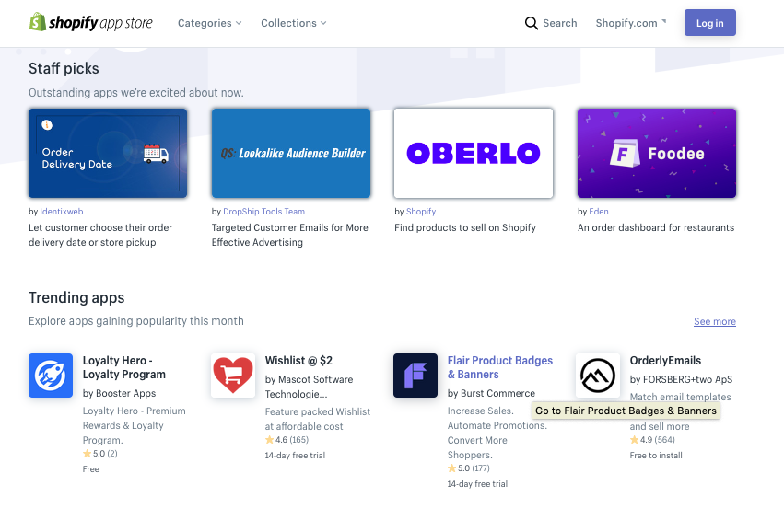Open the Search magnifier icon
Image resolution: width=784 pixels, height=532 pixels.
click(x=531, y=23)
